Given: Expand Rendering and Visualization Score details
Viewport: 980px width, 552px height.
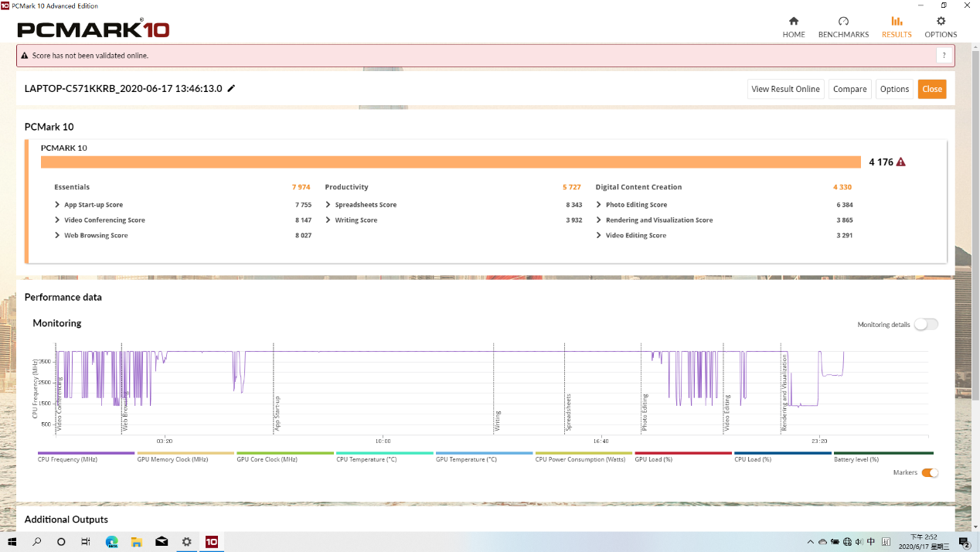Looking at the screenshot, I should click(x=599, y=220).
